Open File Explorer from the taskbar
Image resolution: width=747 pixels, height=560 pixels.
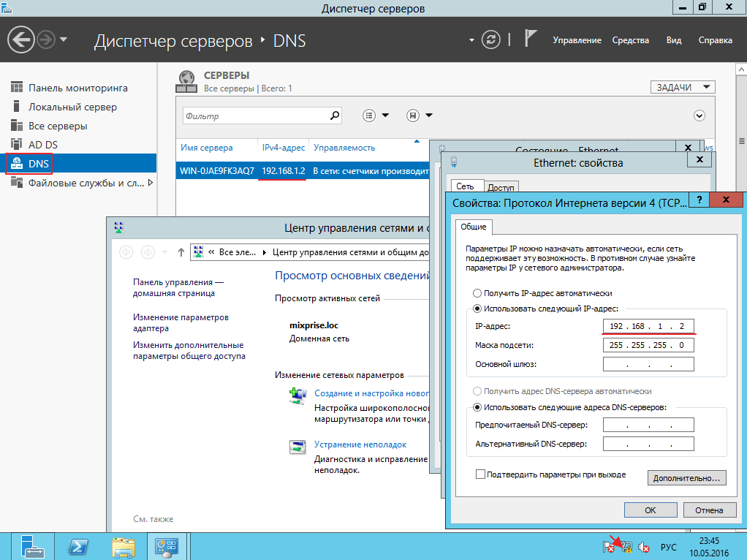123,546
